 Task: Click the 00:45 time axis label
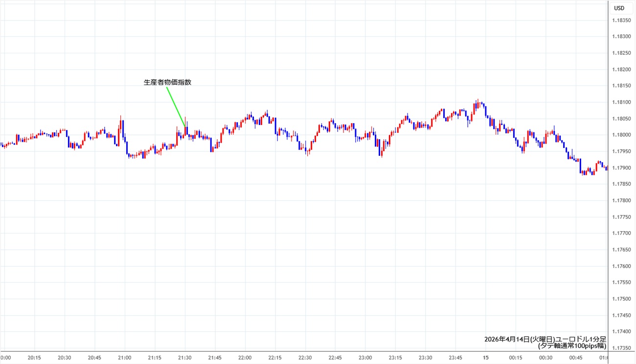tap(575, 358)
